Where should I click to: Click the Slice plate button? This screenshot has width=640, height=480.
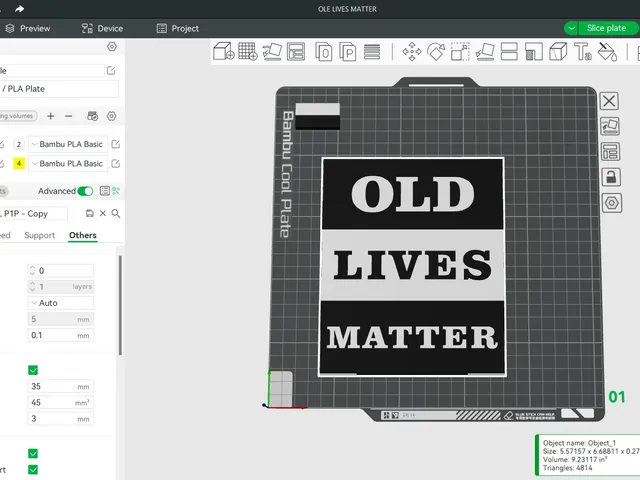[x=607, y=28]
